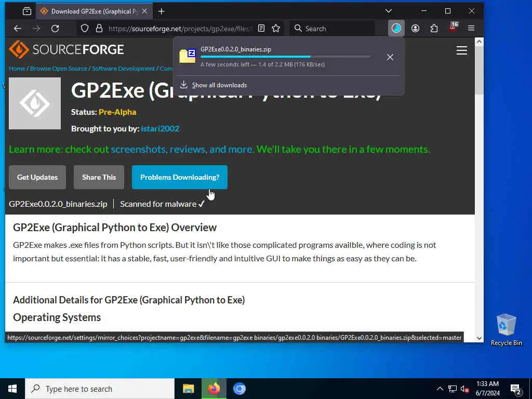
Task: Open SourceForge site hamburger menu
Action: [462, 50]
